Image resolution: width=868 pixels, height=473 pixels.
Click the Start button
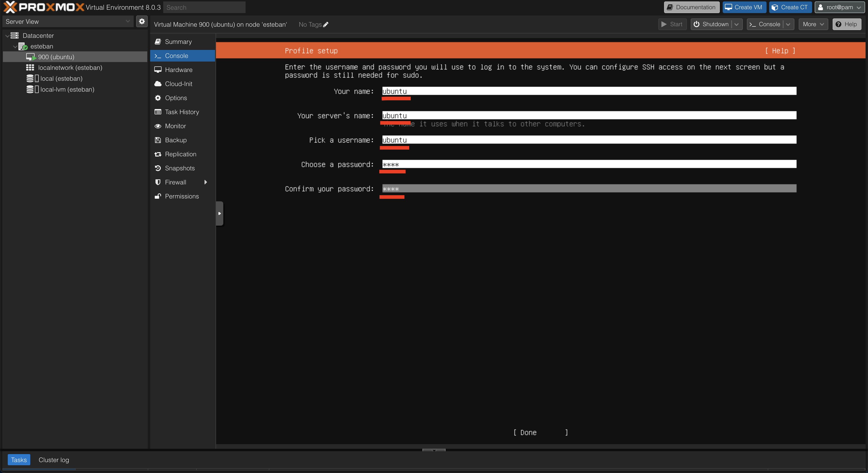pyautogui.click(x=672, y=24)
